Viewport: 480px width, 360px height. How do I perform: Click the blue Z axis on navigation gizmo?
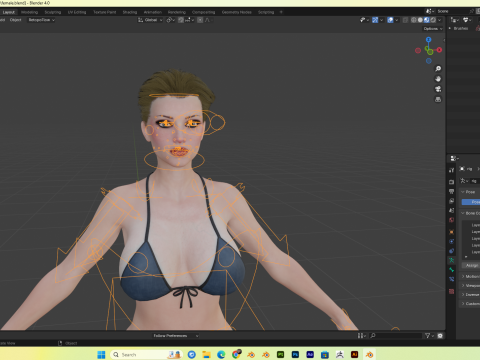[x=429, y=39]
